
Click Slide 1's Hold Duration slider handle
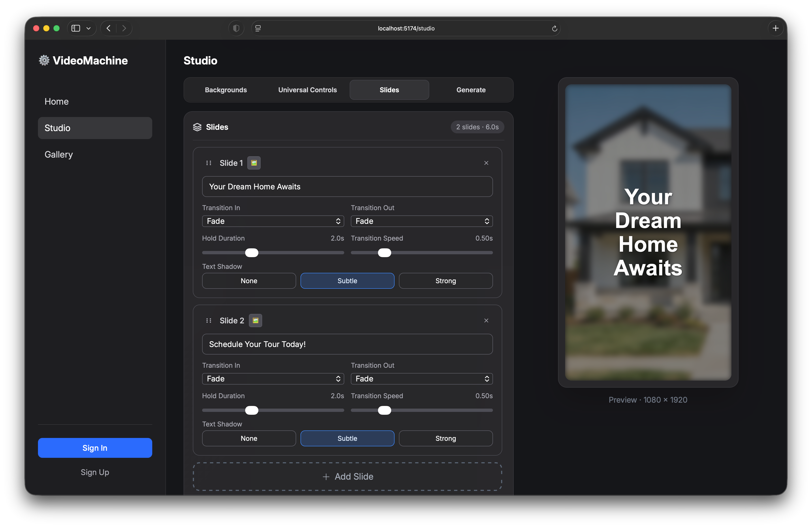click(252, 253)
